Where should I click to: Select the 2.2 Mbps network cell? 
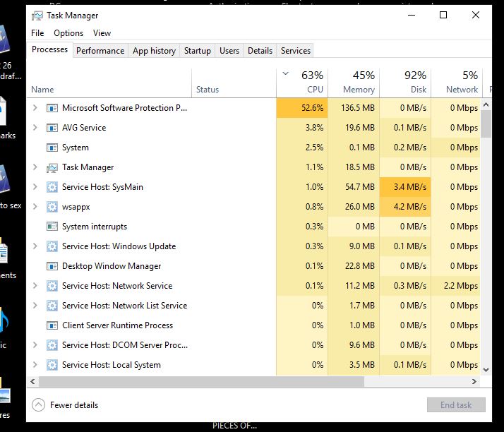pyautogui.click(x=456, y=286)
